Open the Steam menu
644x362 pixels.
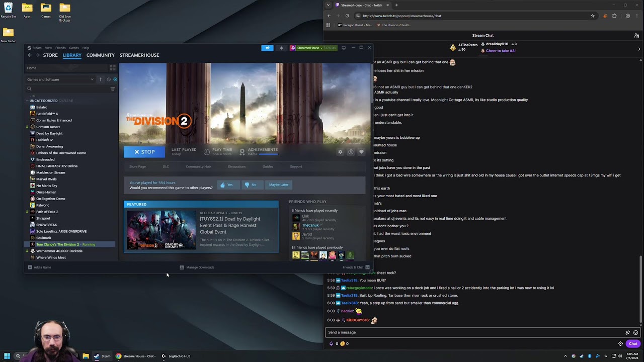(37, 48)
